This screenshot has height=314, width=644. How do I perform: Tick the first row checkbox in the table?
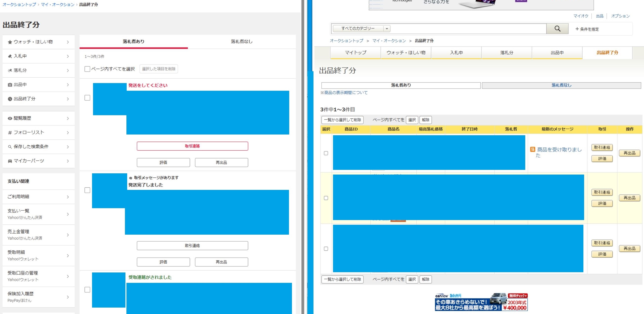326,153
